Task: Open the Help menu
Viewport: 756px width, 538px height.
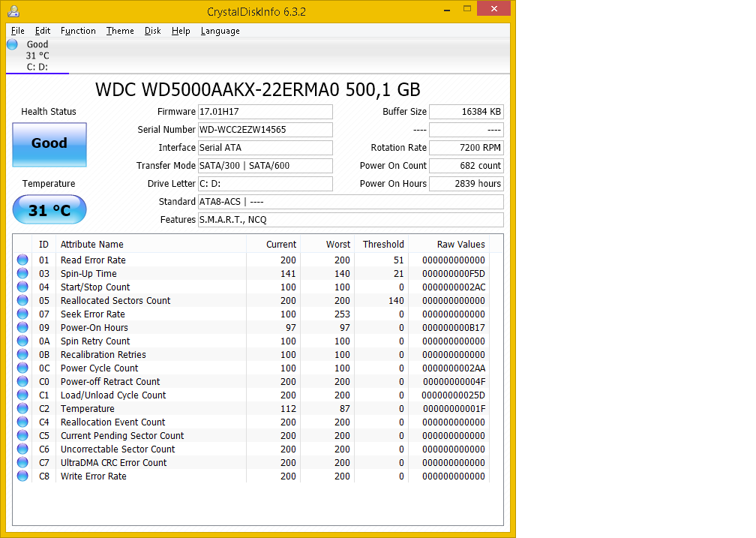Action: click(181, 31)
